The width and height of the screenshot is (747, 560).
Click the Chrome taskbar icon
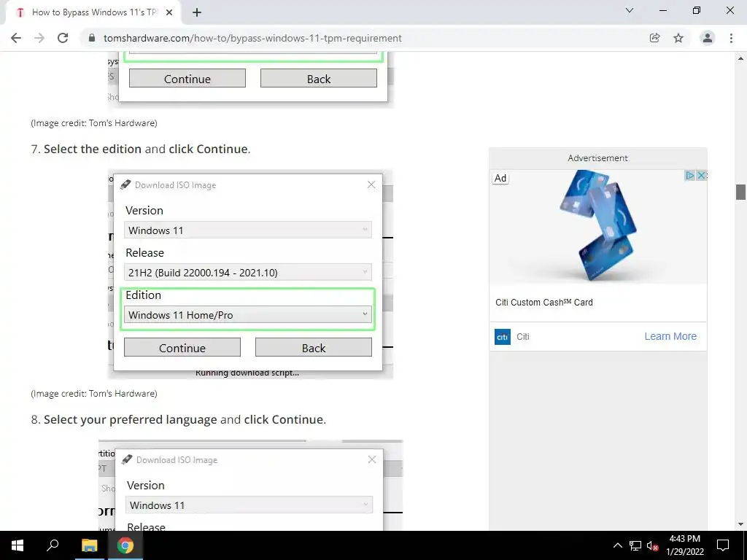point(125,545)
